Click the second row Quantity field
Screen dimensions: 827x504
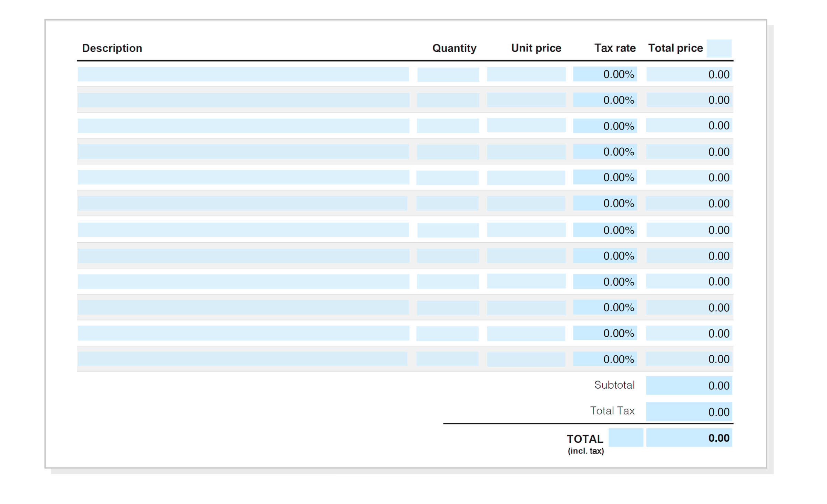(448, 100)
